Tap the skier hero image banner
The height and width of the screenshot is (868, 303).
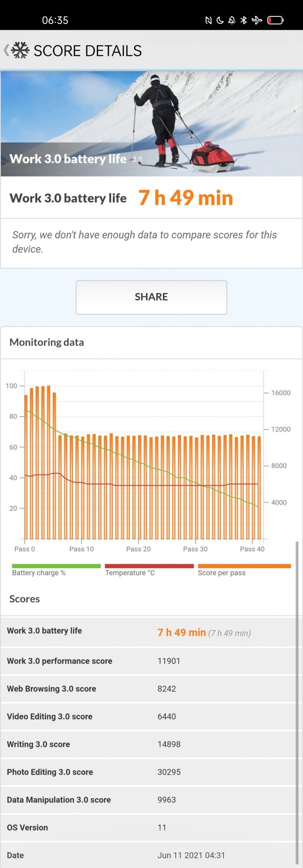pos(151,123)
